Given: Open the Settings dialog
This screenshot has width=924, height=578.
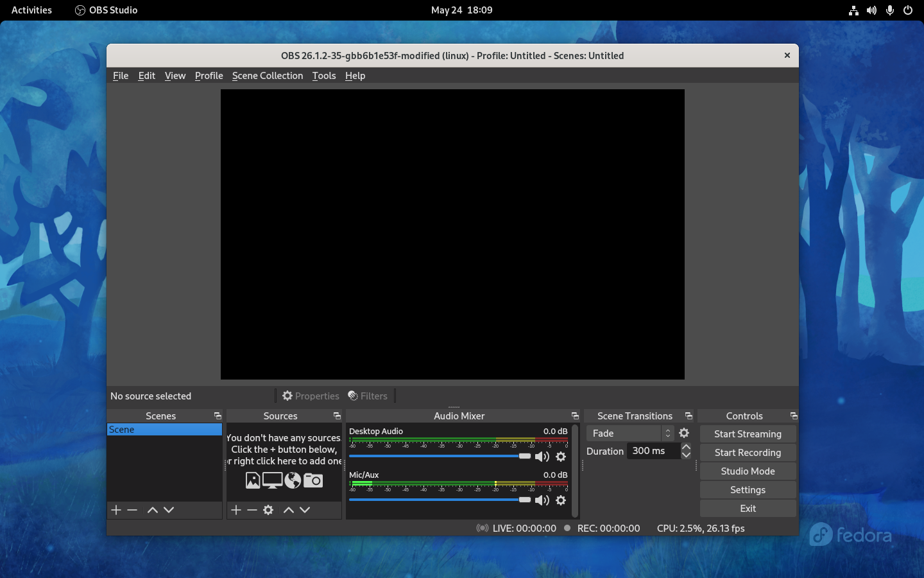Looking at the screenshot, I should 748,489.
